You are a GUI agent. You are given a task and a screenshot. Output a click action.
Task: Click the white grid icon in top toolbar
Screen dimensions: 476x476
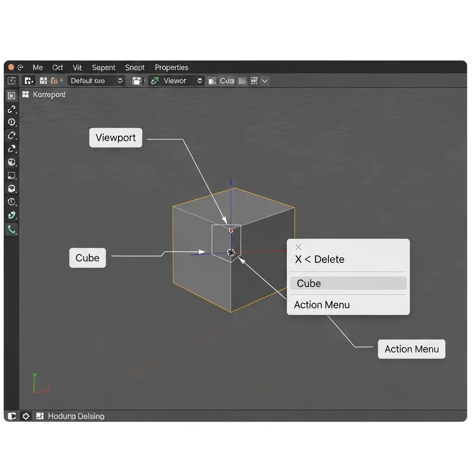(x=43, y=81)
